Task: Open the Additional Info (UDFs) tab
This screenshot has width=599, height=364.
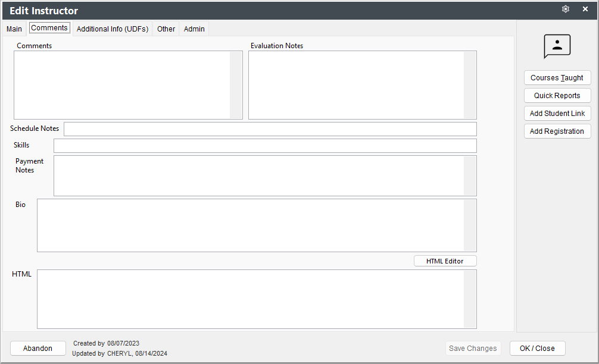Action: (x=113, y=29)
